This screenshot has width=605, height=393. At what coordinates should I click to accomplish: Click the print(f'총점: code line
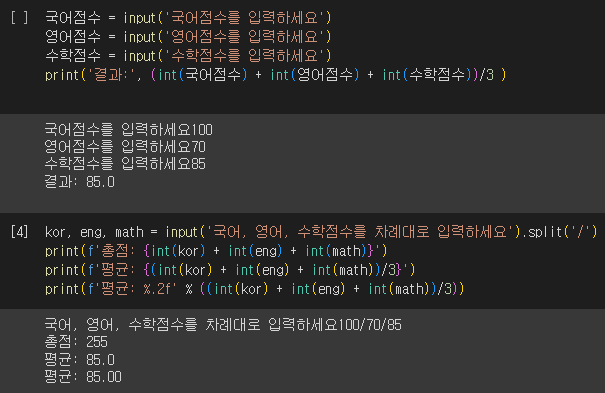pyautogui.click(x=216, y=251)
